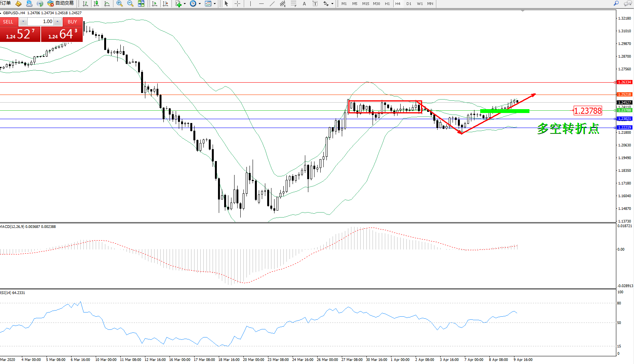This screenshot has width=634, height=364.
Task: Select the Fibonacci retracement tool
Action: tap(293, 3)
